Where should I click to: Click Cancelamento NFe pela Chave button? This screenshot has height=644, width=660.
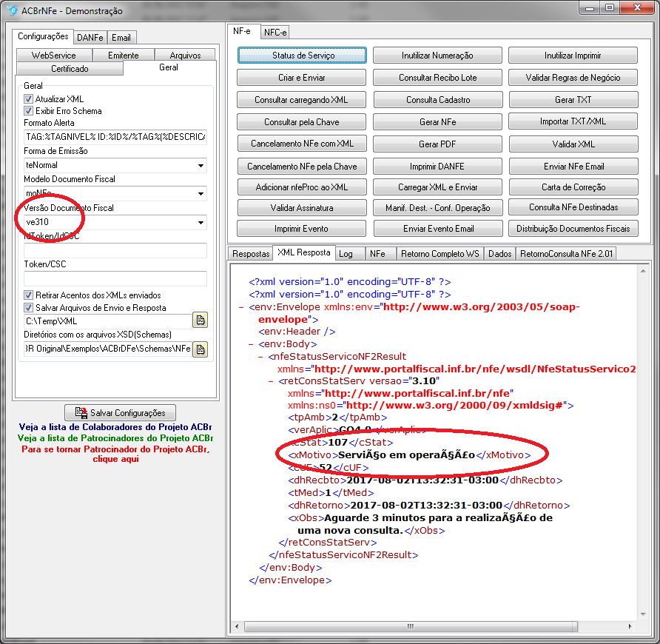pos(302,167)
